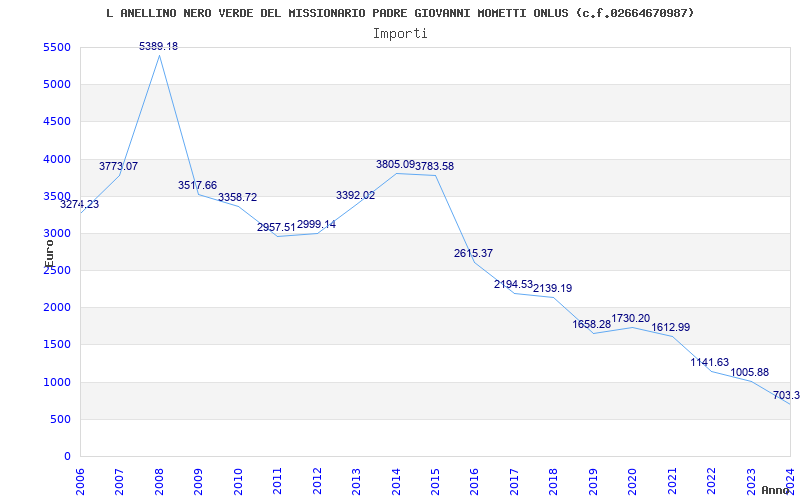
Task: Click the 2615.37 data label
Action: click(473, 253)
